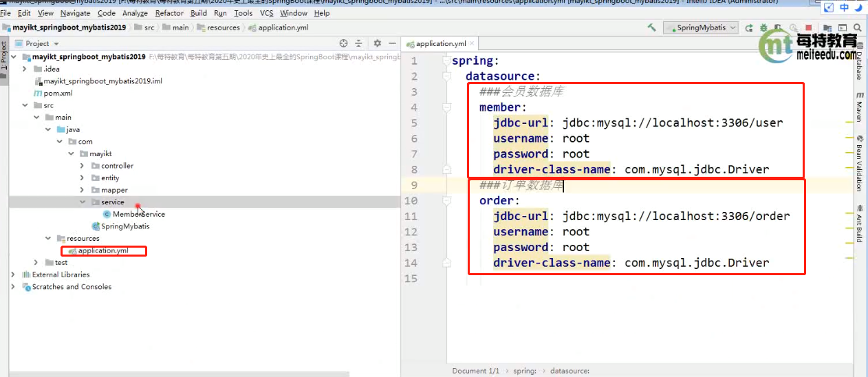Expand the .idea folder
Viewport: 868px width, 377px height.
pos(26,69)
